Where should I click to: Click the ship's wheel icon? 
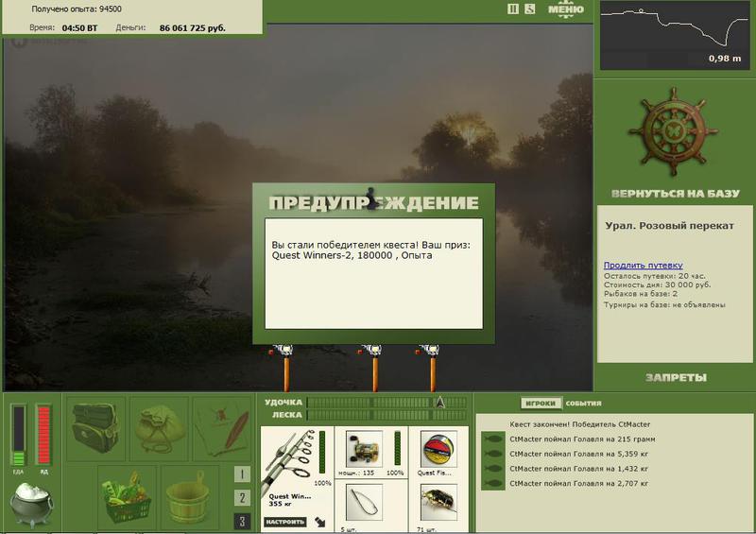(674, 132)
